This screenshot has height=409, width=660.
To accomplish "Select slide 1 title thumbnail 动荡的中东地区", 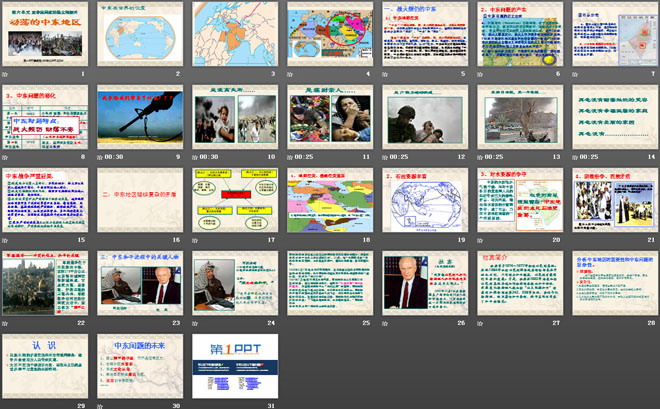I will pos(45,34).
